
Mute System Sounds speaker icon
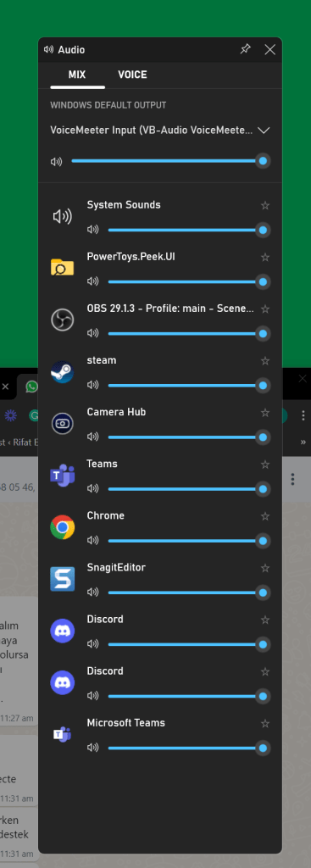point(92,230)
